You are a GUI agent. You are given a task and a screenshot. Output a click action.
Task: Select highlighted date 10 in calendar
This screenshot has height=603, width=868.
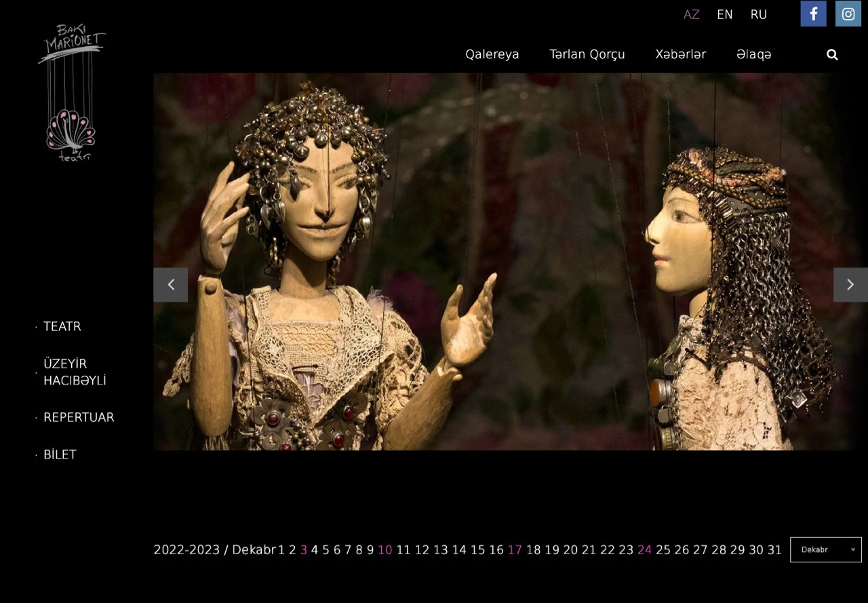pyautogui.click(x=385, y=550)
